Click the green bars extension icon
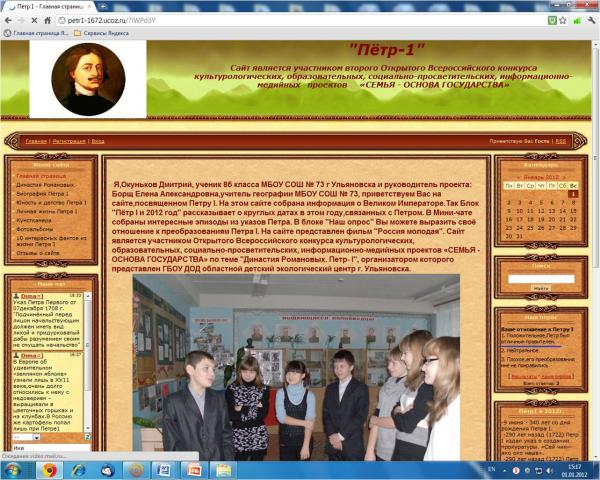The height and width of the screenshot is (480, 600). click(577, 20)
